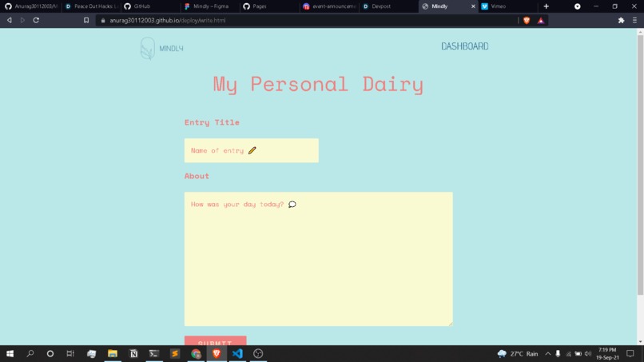Viewport: 644px width, 362px height.
Task: Switch to the Peace Out Hacks tab
Action: coord(93,6)
